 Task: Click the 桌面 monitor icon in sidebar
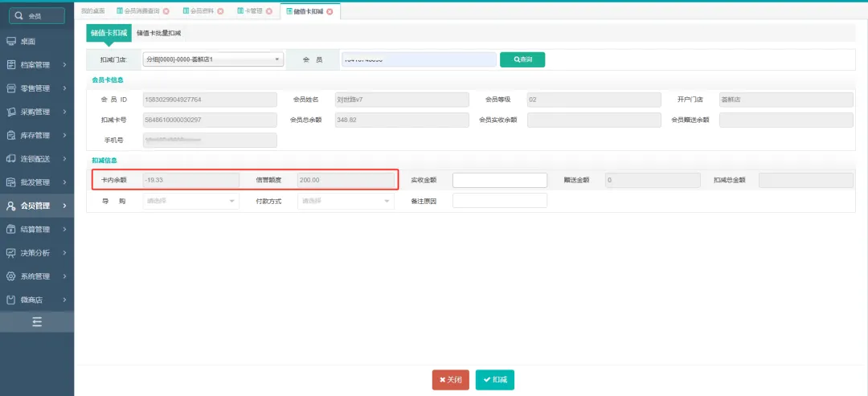[11, 41]
